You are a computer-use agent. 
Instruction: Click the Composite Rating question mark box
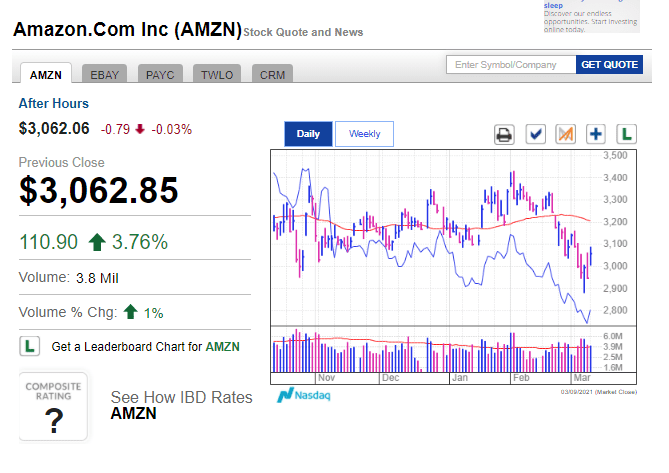[53, 406]
